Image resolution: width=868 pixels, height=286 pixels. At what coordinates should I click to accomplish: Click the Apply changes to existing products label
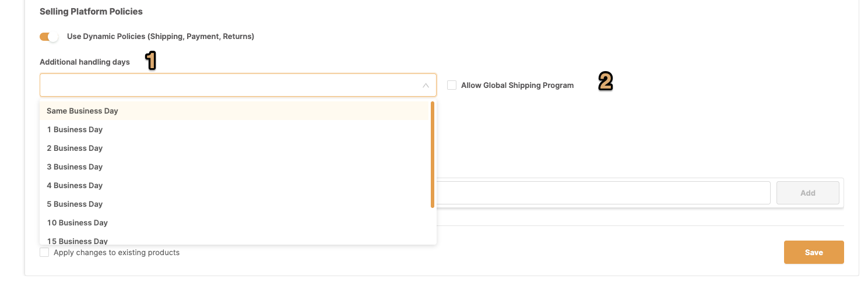(117, 252)
